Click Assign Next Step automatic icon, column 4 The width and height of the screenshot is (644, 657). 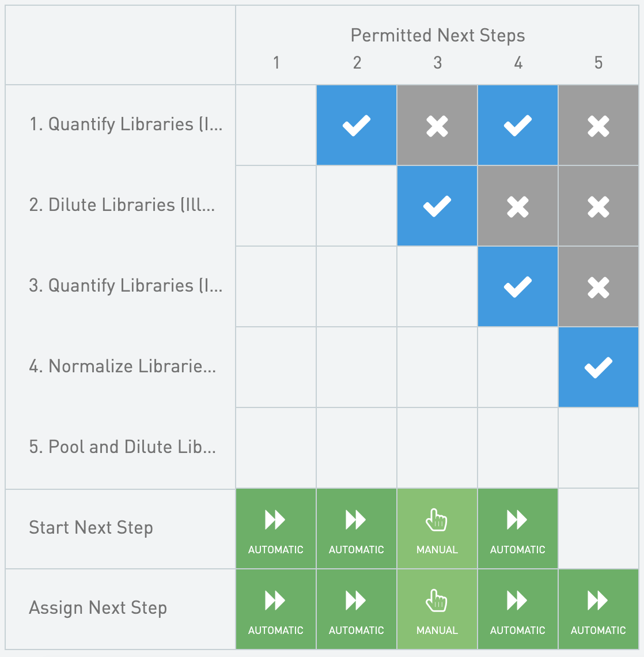517,601
